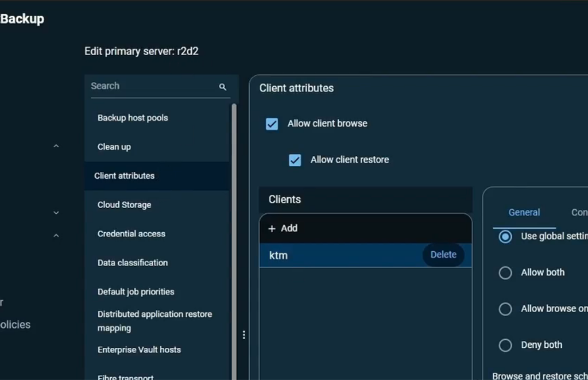Pick the Allow browse only radio option
Image resolution: width=588 pixels, height=380 pixels.
tap(505, 309)
